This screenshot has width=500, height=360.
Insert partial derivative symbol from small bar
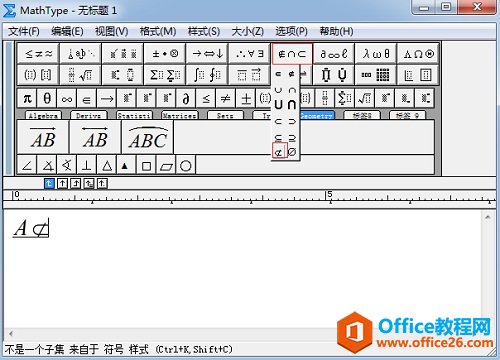coord(186,98)
